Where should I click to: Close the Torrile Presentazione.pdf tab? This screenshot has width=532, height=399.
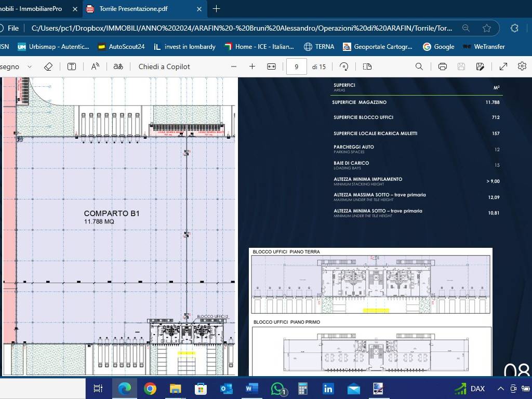click(x=199, y=9)
